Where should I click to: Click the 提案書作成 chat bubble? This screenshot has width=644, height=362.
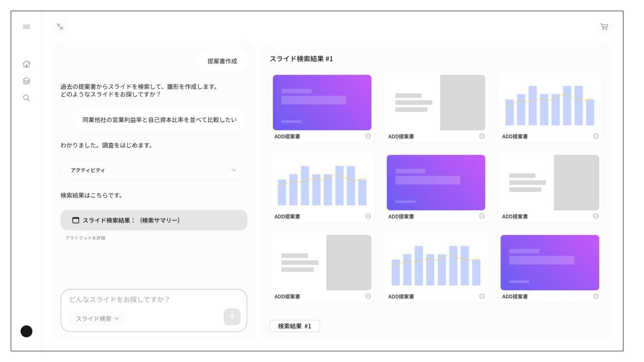[x=222, y=61]
